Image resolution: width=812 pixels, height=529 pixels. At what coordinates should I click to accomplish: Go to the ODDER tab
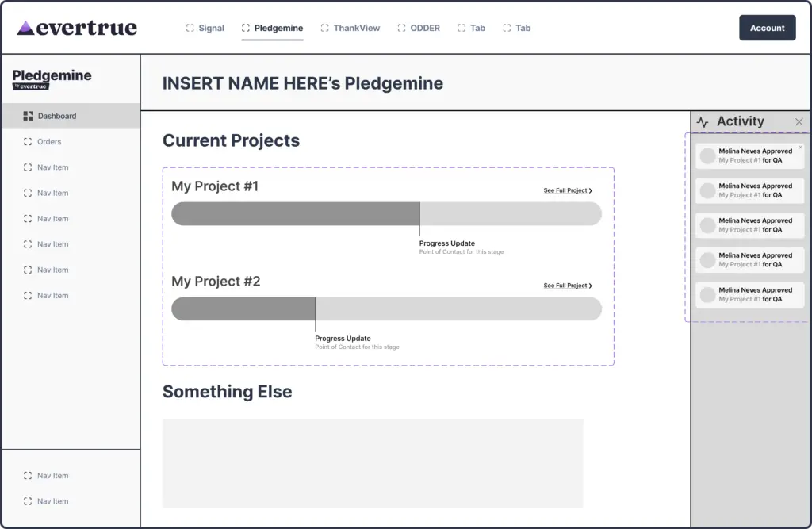pyautogui.click(x=419, y=28)
